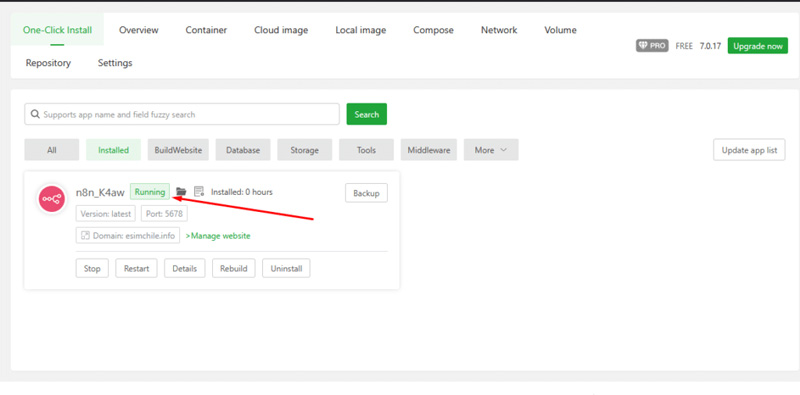The image size is (800, 395).
Task: Switch to the Local image tab
Action: coord(361,30)
